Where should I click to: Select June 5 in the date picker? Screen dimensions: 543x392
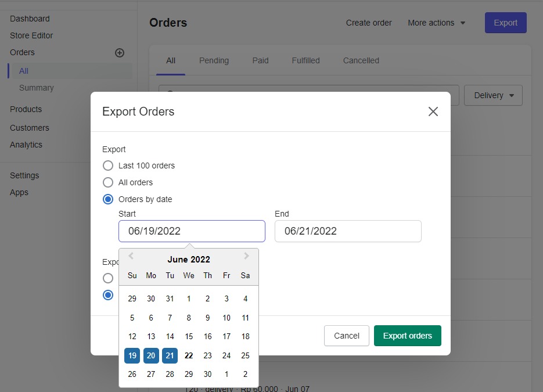132,318
